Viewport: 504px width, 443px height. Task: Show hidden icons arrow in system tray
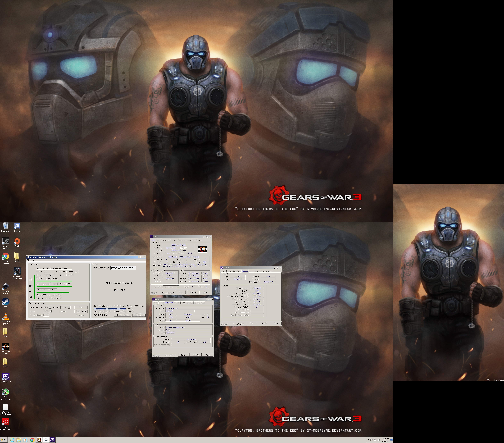(x=368, y=440)
